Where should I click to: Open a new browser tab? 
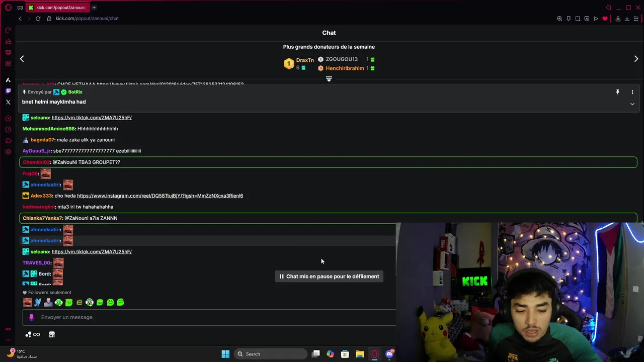tap(94, 8)
